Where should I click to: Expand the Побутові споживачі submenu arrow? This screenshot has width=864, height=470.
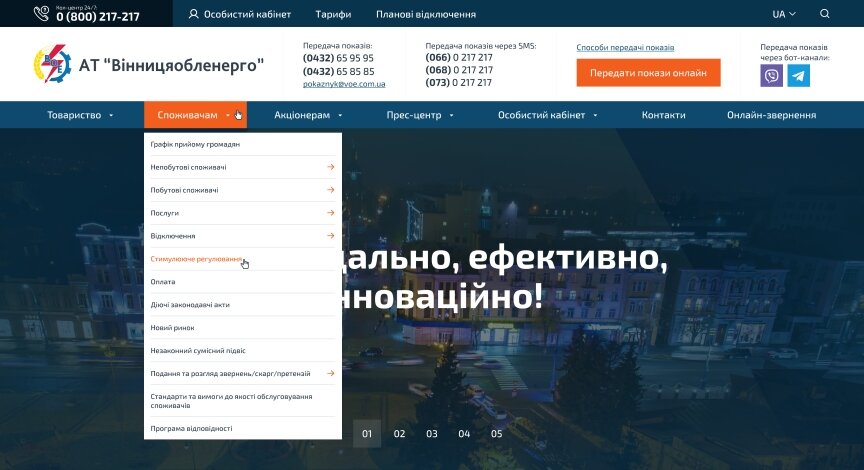tap(331, 190)
